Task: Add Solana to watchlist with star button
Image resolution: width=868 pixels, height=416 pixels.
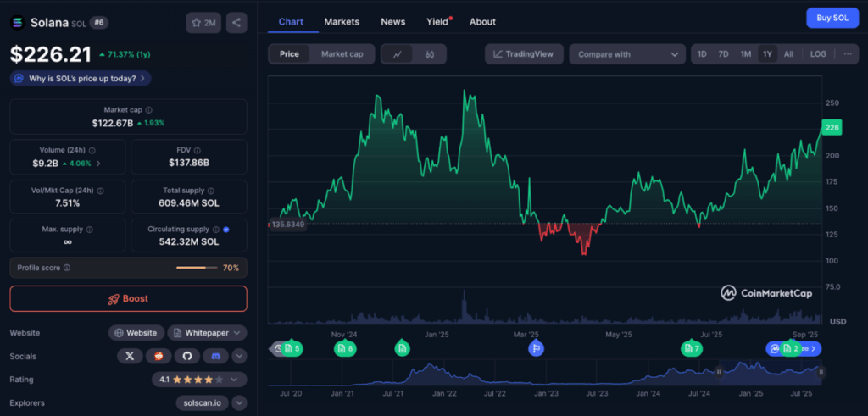Action: pyautogui.click(x=203, y=23)
